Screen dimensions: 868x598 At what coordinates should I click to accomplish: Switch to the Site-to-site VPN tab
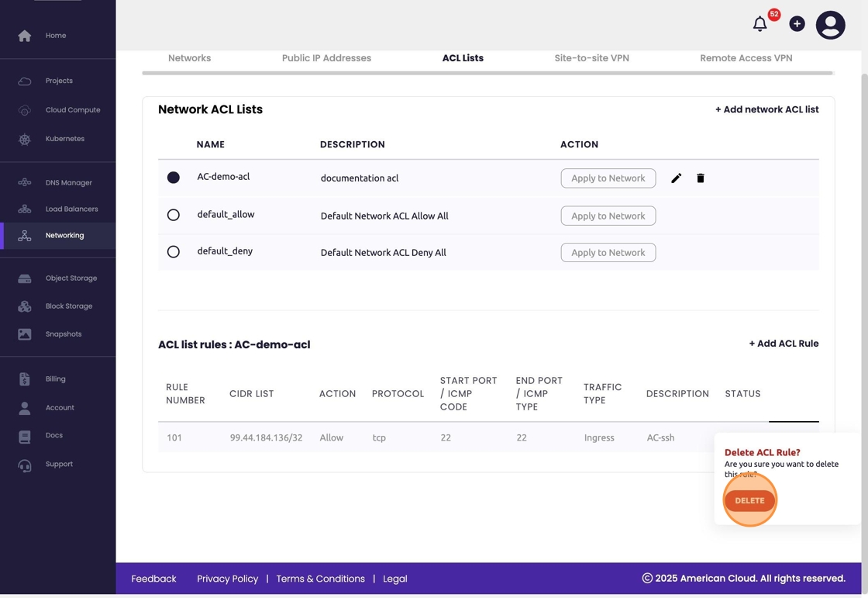[x=591, y=58]
